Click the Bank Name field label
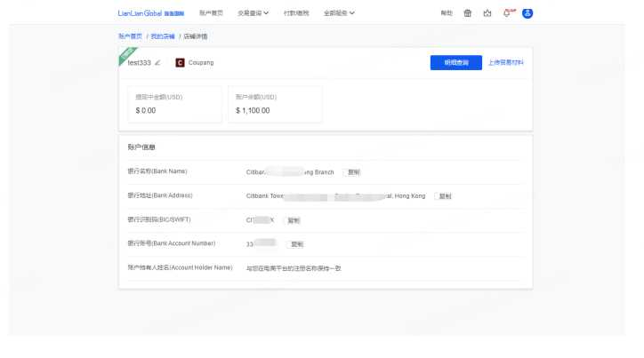 [157, 171]
